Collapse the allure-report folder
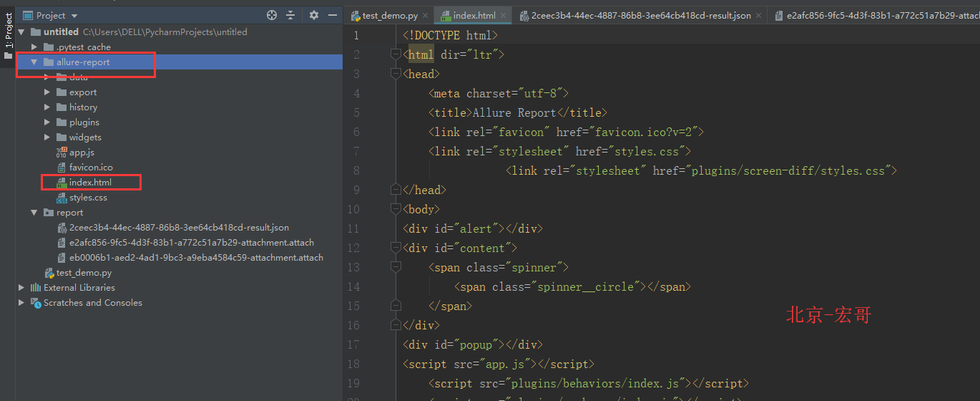Image resolution: width=980 pixels, height=401 pixels. [x=34, y=62]
